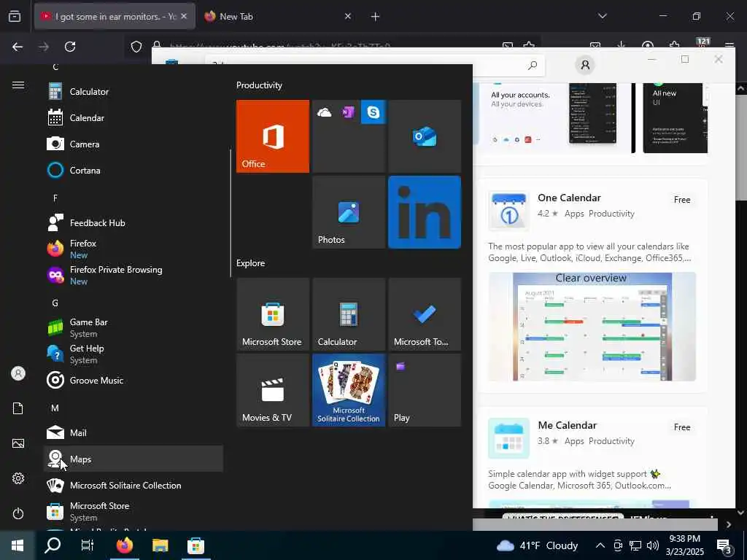
Task: Launch Groove Music
Action: coord(133,380)
